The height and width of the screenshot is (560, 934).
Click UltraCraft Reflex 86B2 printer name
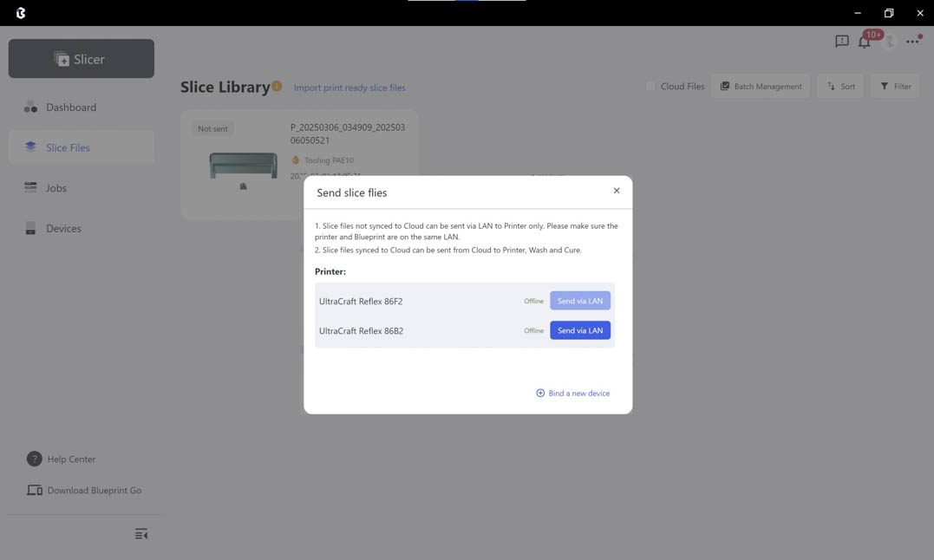(x=361, y=331)
